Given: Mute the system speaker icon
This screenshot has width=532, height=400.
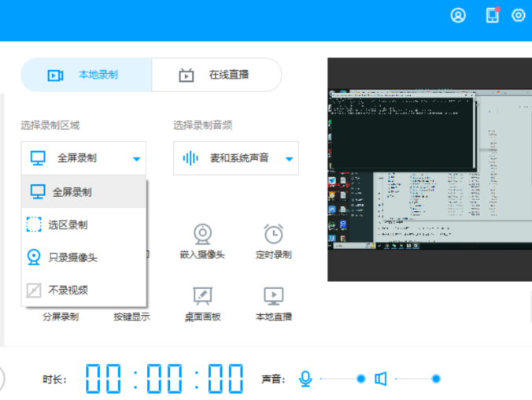Looking at the screenshot, I should [x=381, y=379].
